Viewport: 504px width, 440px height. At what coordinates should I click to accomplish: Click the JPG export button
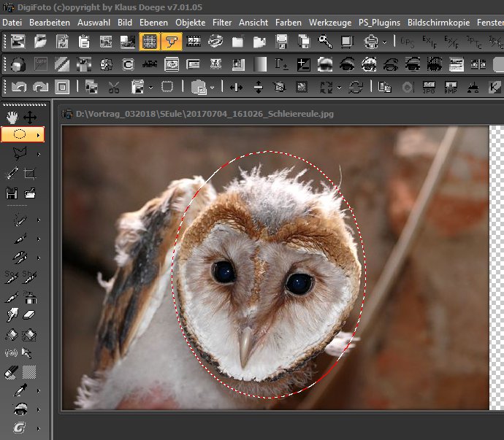[429, 87]
